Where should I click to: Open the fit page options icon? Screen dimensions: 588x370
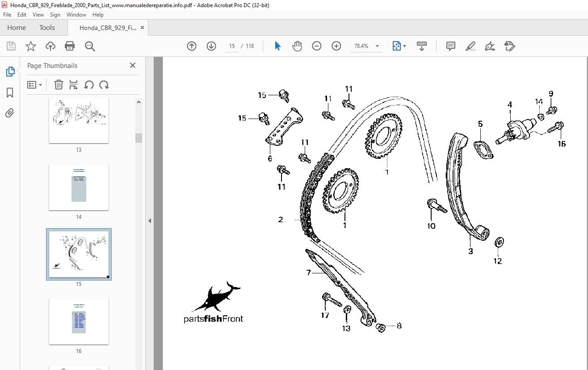click(397, 46)
